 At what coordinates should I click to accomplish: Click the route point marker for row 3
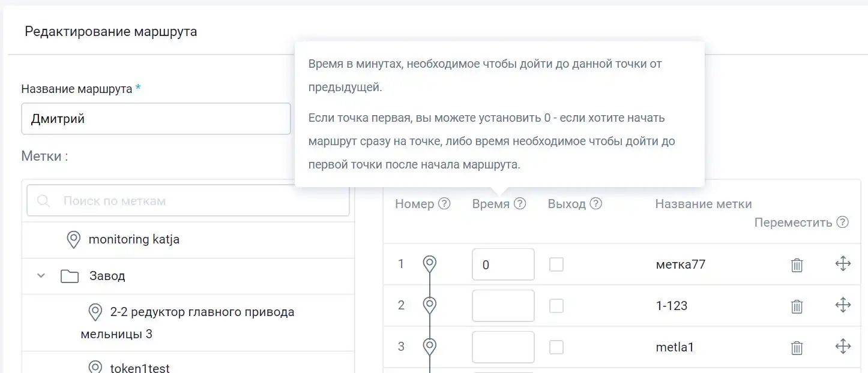click(x=429, y=347)
